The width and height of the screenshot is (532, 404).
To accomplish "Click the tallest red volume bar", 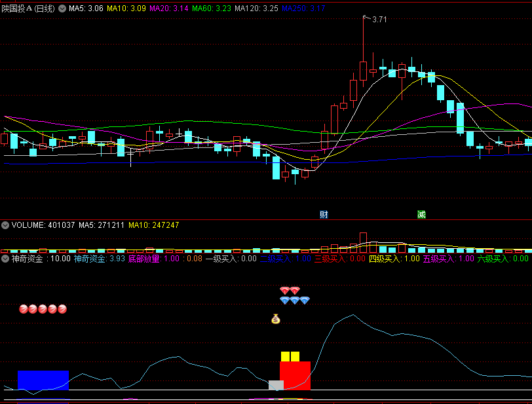I will pyautogui.click(x=363, y=242).
